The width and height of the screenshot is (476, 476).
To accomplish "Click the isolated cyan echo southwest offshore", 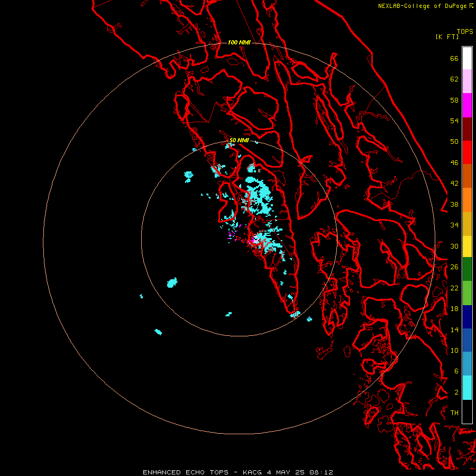I will [172, 282].
